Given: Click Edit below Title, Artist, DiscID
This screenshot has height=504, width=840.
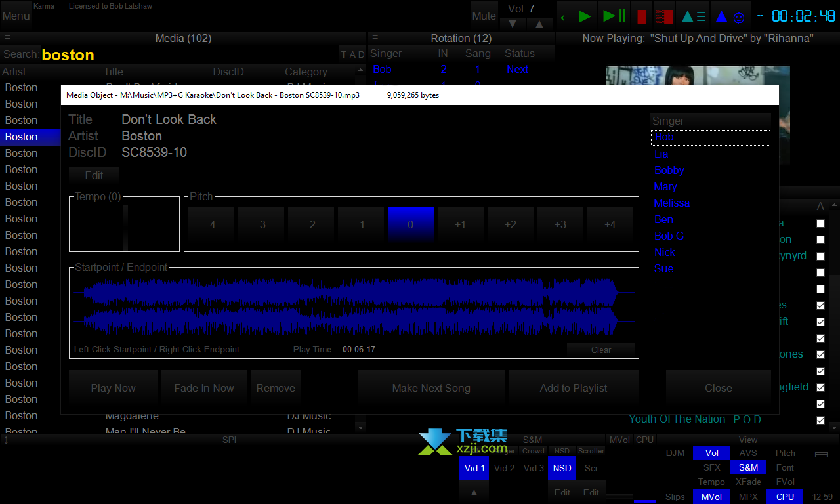Looking at the screenshot, I should pos(94,175).
